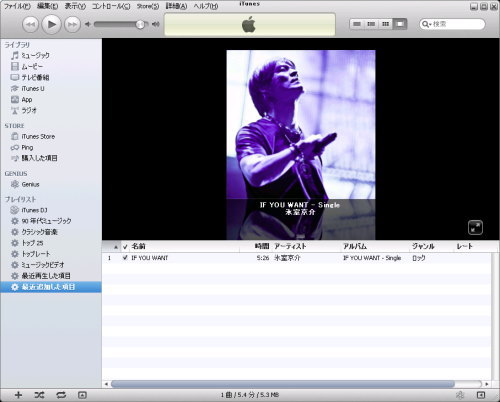This screenshot has width=500, height=402.
Task: Skip forward to next track
Action: click(72, 24)
